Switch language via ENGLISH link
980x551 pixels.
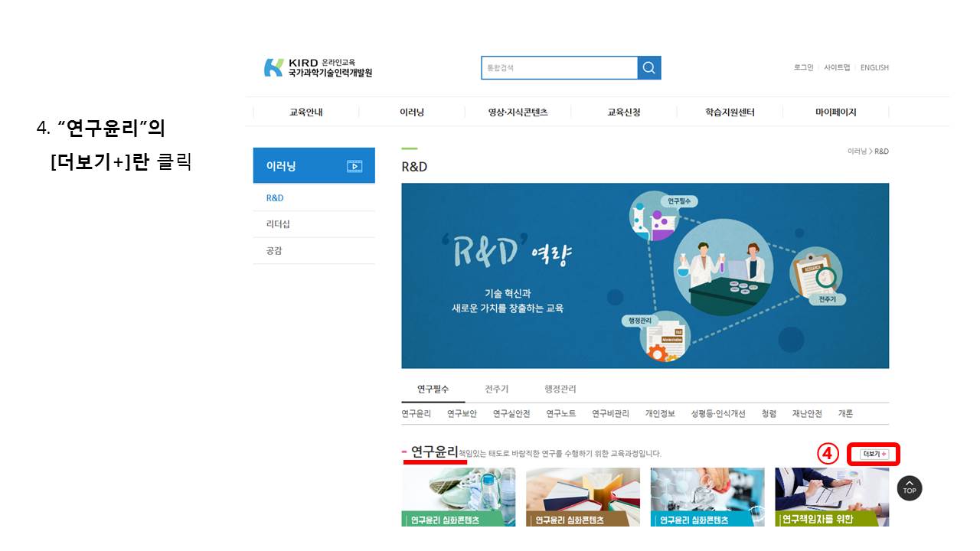[874, 67]
